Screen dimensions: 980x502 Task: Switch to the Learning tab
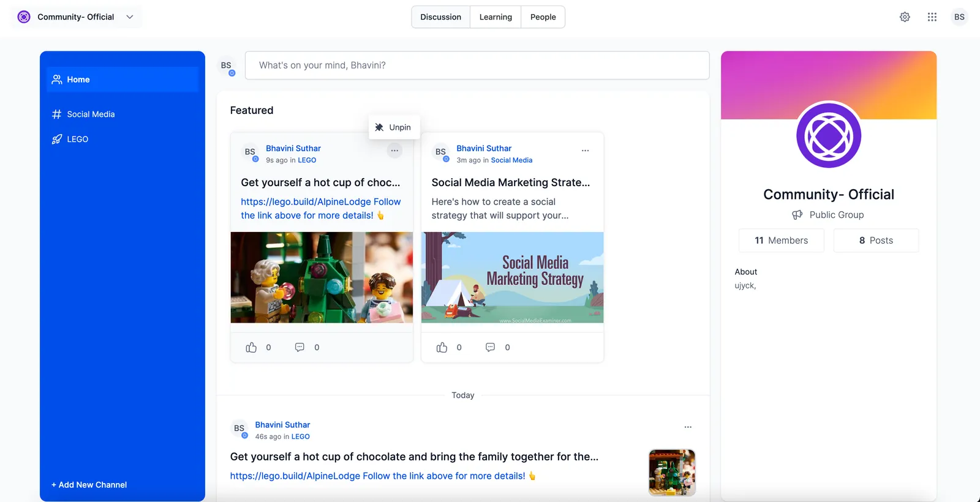[496, 17]
